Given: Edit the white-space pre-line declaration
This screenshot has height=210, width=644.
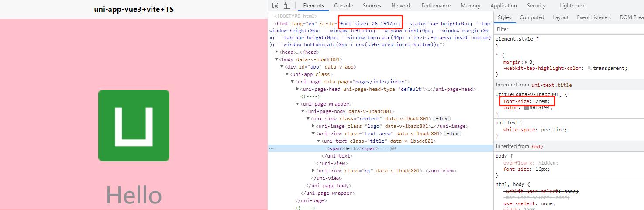Looking at the screenshot, I should tap(535, 130).
